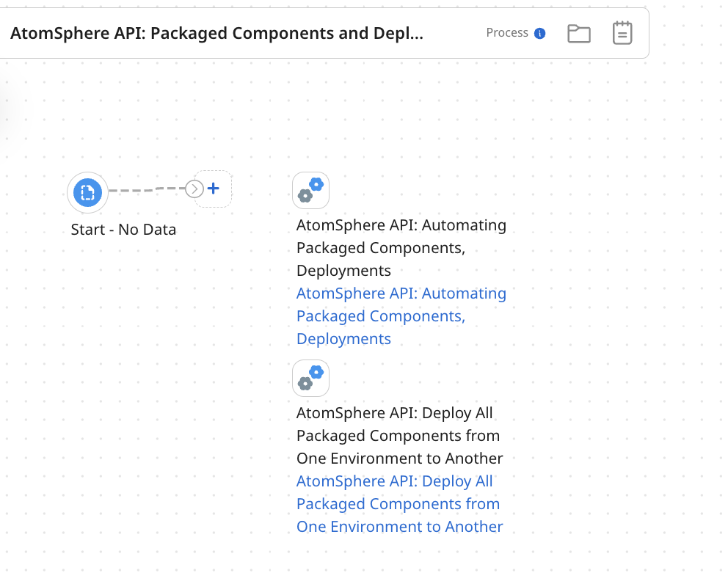Click the gear badge on the first process shape
This screenshot has width=728, height=584.
point(316,185)
